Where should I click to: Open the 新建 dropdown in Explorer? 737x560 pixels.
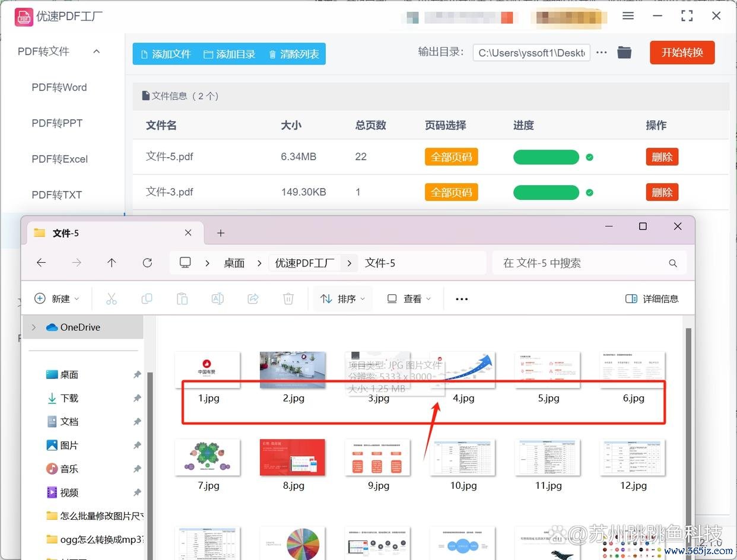point(57,299)
